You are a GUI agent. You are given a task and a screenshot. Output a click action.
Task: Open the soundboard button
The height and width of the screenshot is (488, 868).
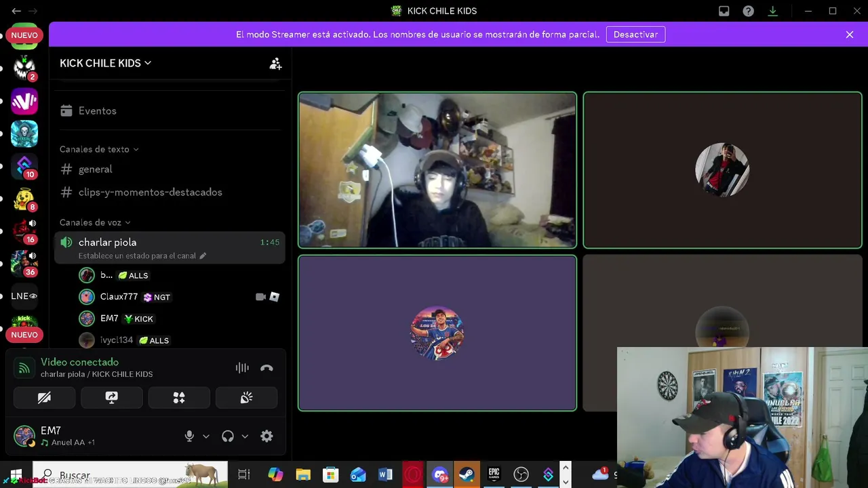[246, 398]
